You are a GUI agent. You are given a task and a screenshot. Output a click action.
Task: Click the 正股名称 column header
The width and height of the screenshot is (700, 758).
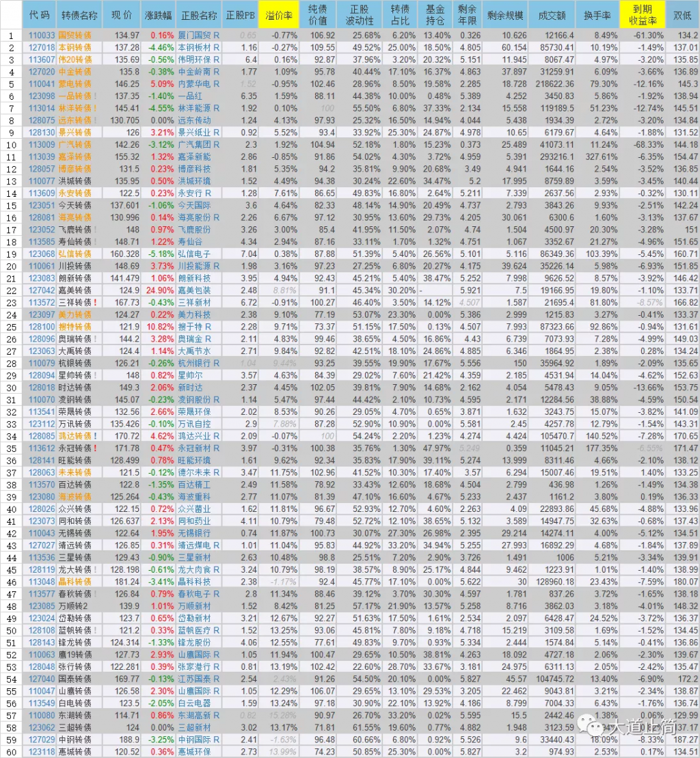point(199,15)
